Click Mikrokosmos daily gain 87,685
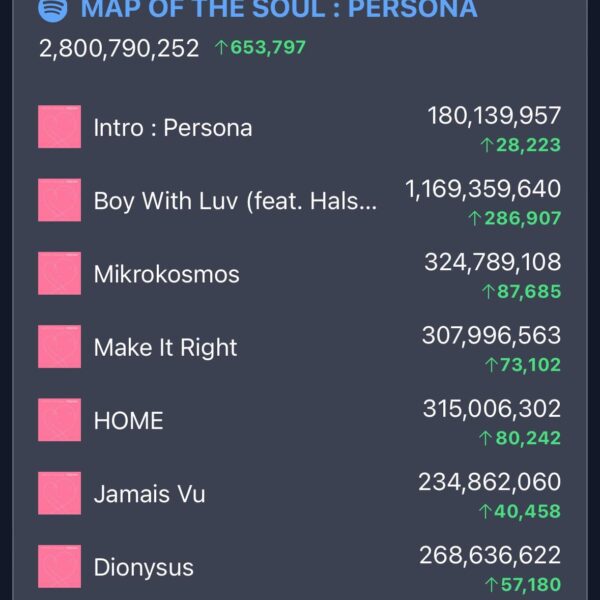The image size is (600, 600). click(x=521, y=292)
